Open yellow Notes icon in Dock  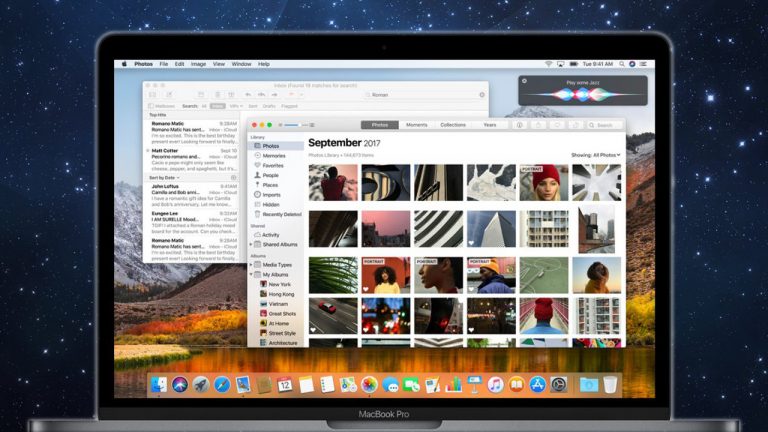(x=306, y=384)
